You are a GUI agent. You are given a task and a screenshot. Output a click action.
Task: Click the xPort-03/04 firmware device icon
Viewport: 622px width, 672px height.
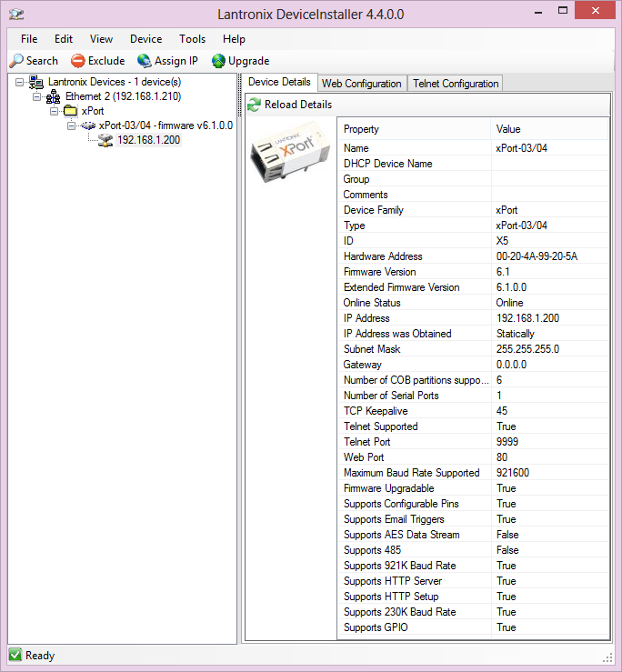point(88,125)
